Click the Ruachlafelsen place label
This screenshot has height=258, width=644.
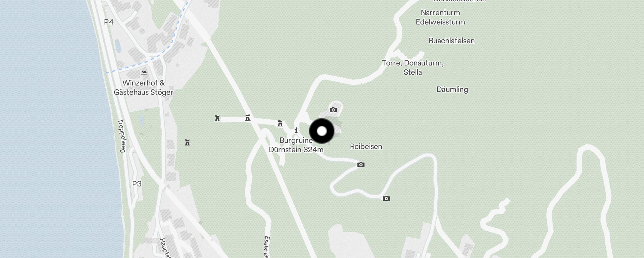[452, 41]
